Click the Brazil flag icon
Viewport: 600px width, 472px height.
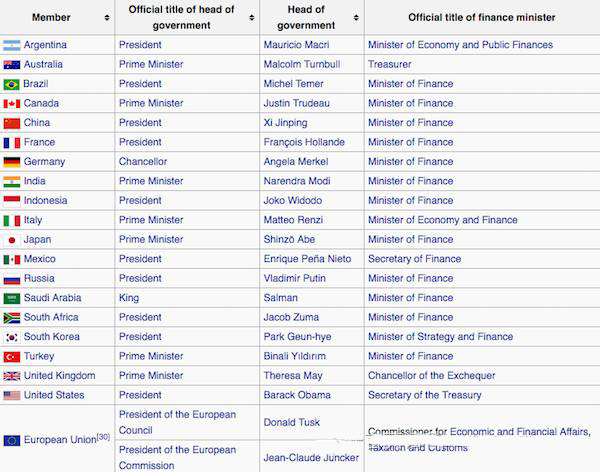pyautogui.click(x=12, y=84)
